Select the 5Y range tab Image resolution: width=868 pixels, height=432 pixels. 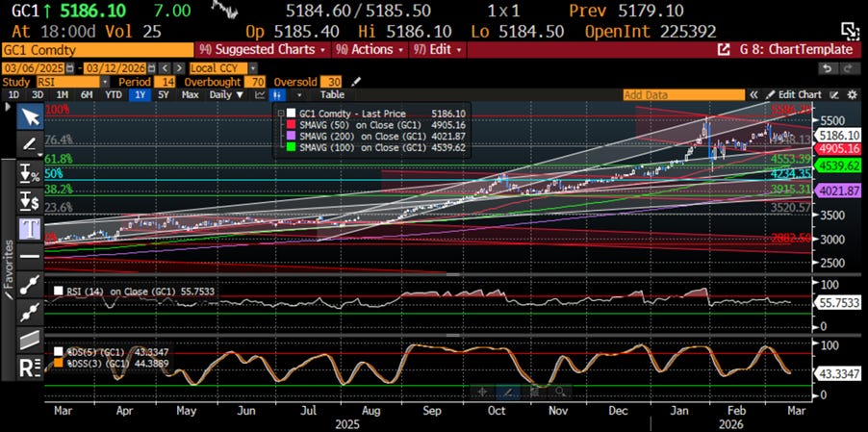(164, 95)
